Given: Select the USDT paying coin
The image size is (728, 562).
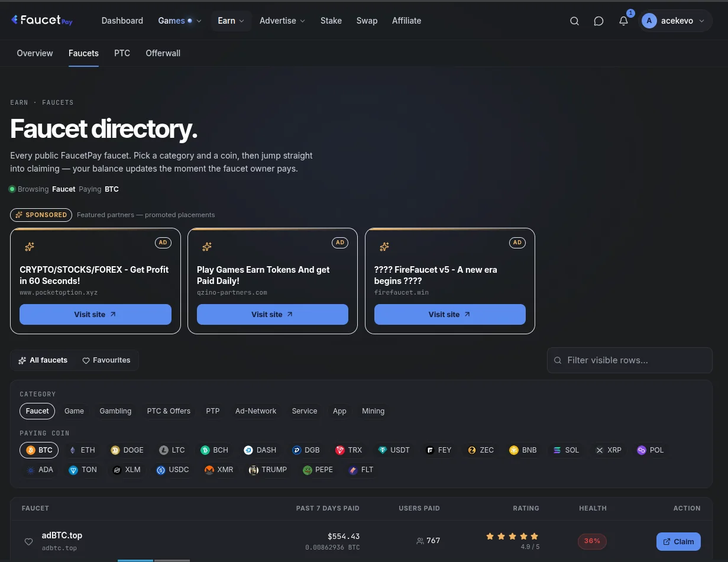Looking at the screenshot, I should [x=394, y=450].
